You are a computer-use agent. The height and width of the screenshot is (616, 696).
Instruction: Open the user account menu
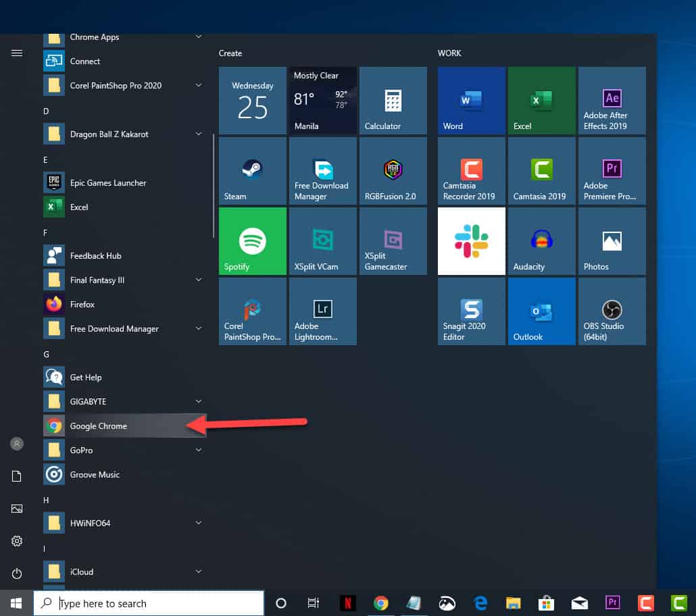pos(17,444)
